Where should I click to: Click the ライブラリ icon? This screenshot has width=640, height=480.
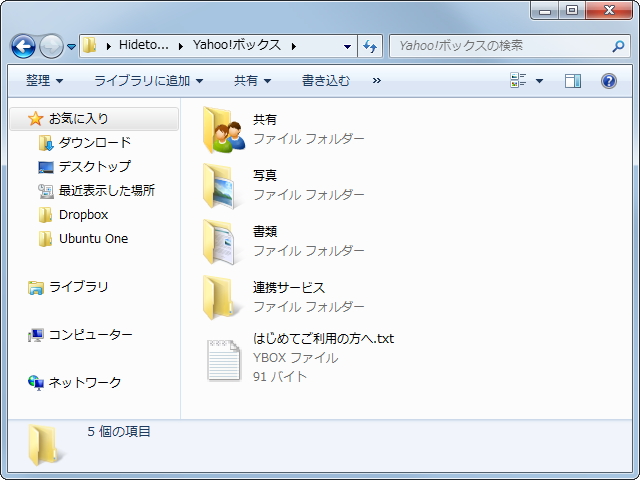pos(36,287)
